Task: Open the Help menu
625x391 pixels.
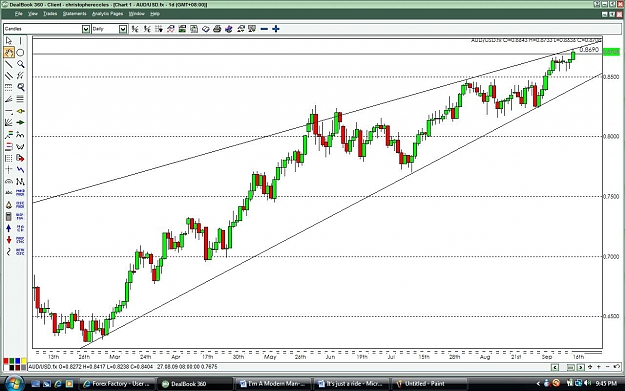Action: pos(155,14)
